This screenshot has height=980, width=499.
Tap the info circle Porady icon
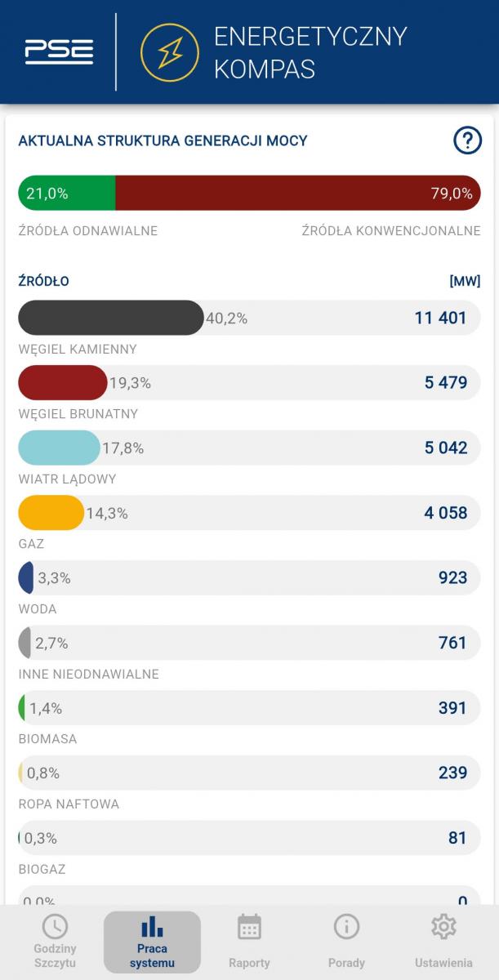(x=346, y=926)
